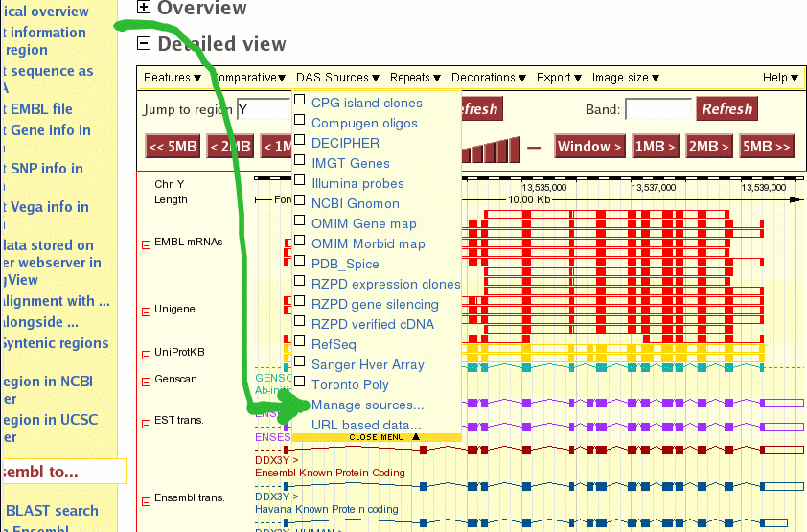Open the Syntenic regions link
Image resolution: width=807 pixels, height=532 pixels.
[x=55, y=343]
